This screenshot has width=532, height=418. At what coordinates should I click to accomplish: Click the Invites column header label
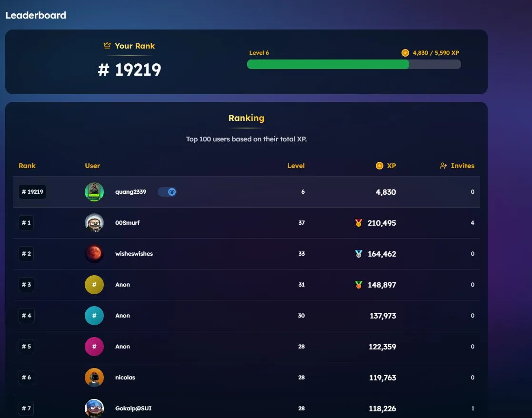pyautogui.click(x=462, y=166)
